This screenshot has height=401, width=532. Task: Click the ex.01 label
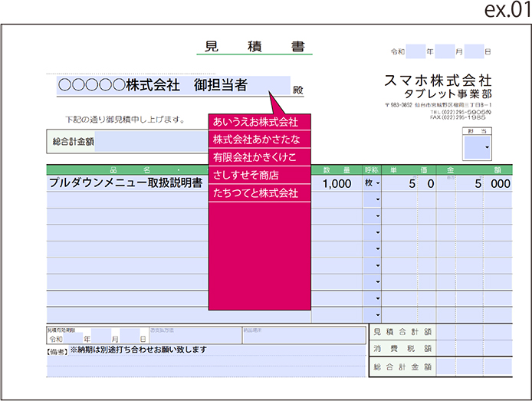tap(507, 10)
